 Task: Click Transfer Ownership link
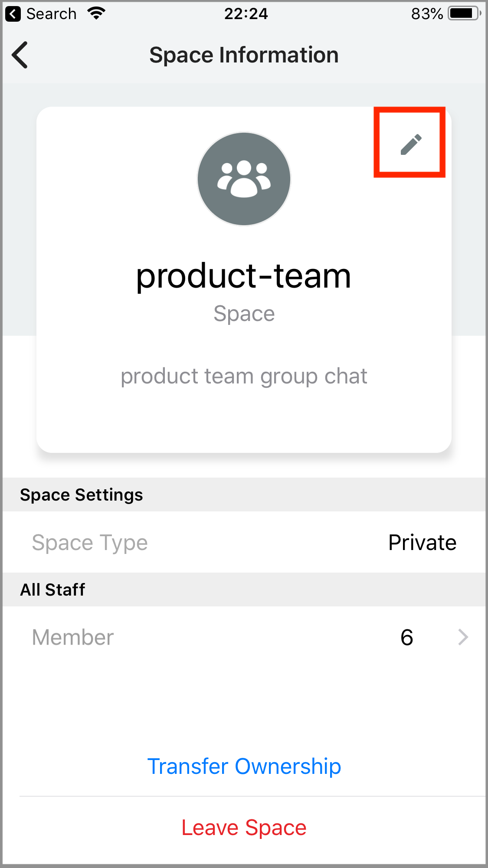pos(244,766)
